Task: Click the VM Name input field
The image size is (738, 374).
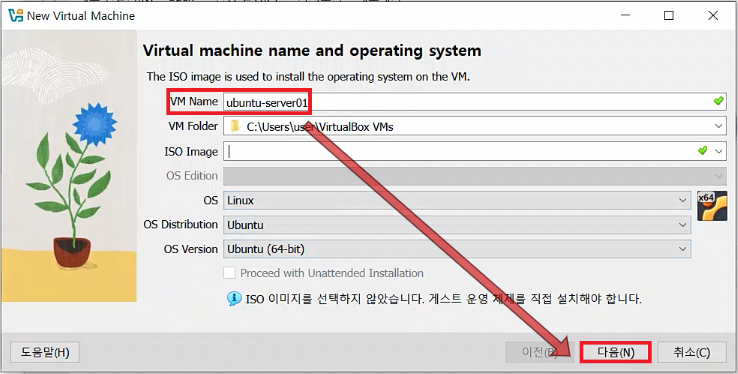Action: click(474, 102)
